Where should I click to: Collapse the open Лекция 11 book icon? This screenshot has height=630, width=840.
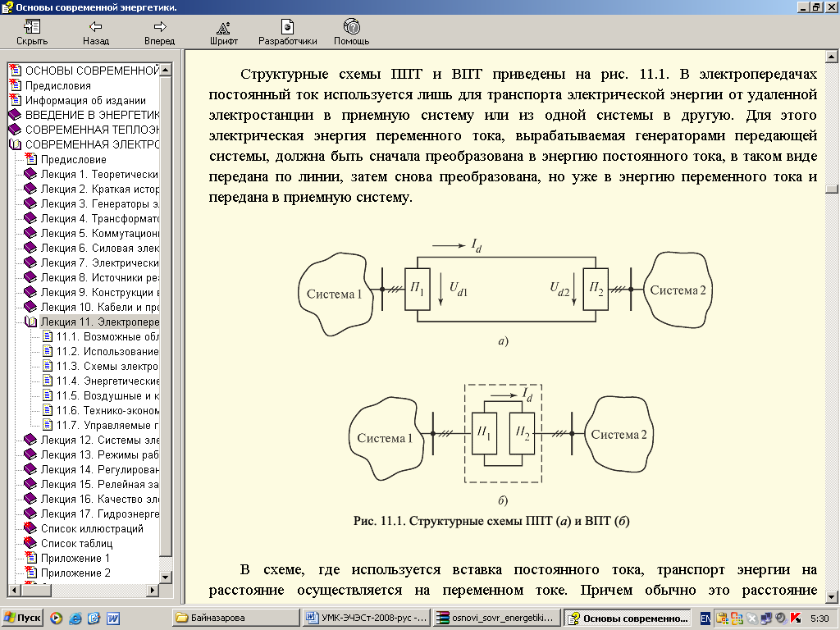[x=31, y=322]
